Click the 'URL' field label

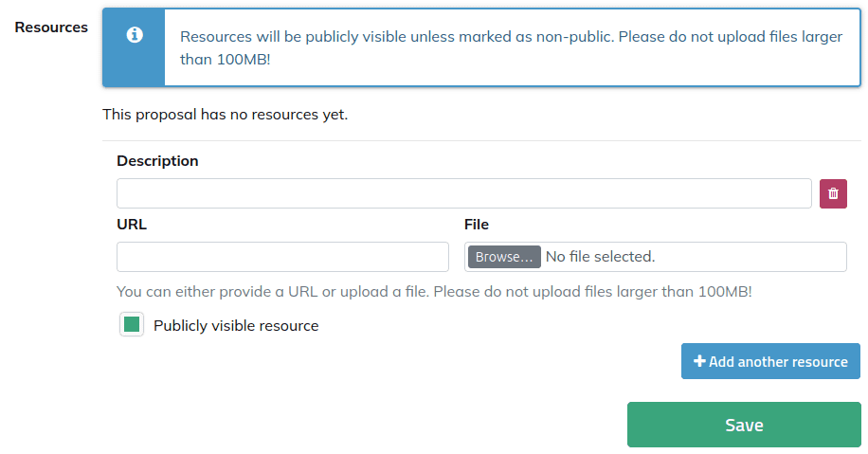(132, 225)
